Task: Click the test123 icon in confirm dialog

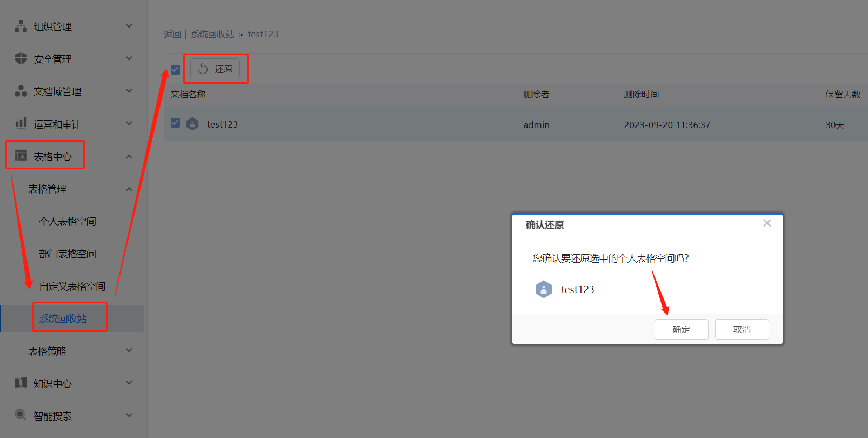Action: coord(543,289)
